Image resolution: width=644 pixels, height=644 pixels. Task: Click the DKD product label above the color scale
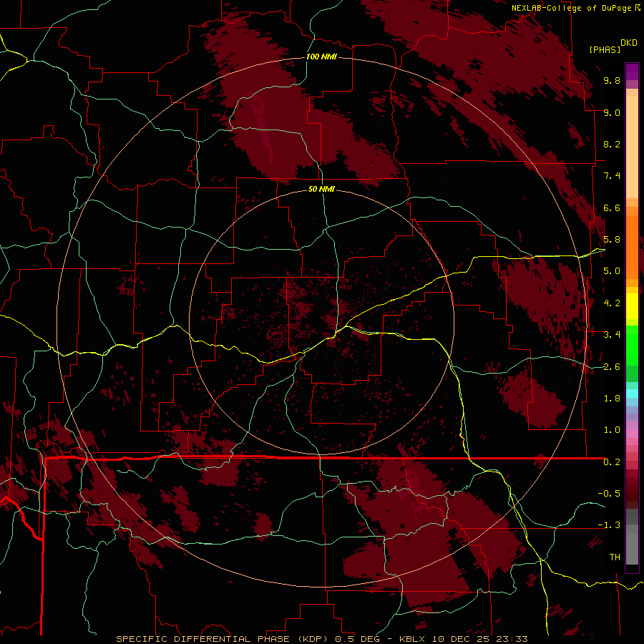629,43
